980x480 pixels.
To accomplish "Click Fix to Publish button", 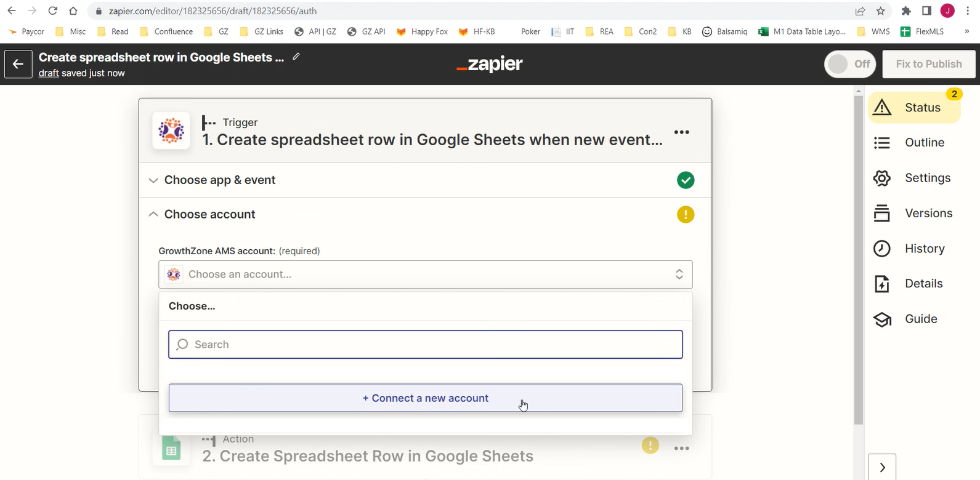I will 929,64.
